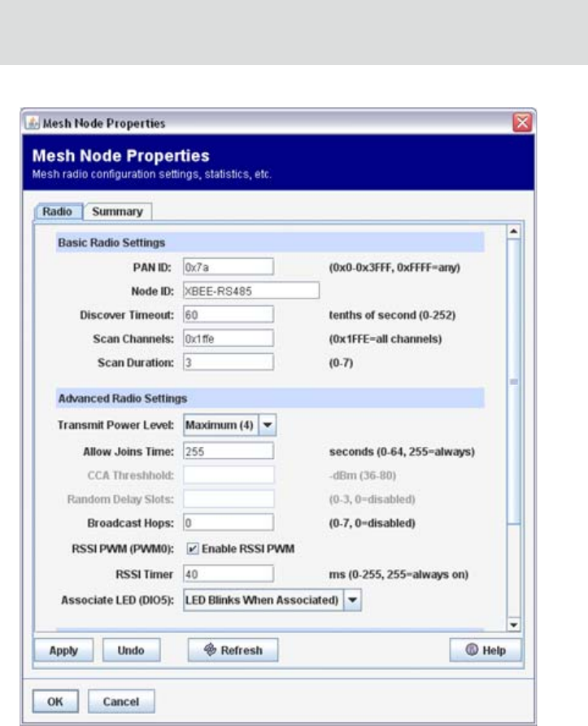Click the scrollbar up arrow

513,231
